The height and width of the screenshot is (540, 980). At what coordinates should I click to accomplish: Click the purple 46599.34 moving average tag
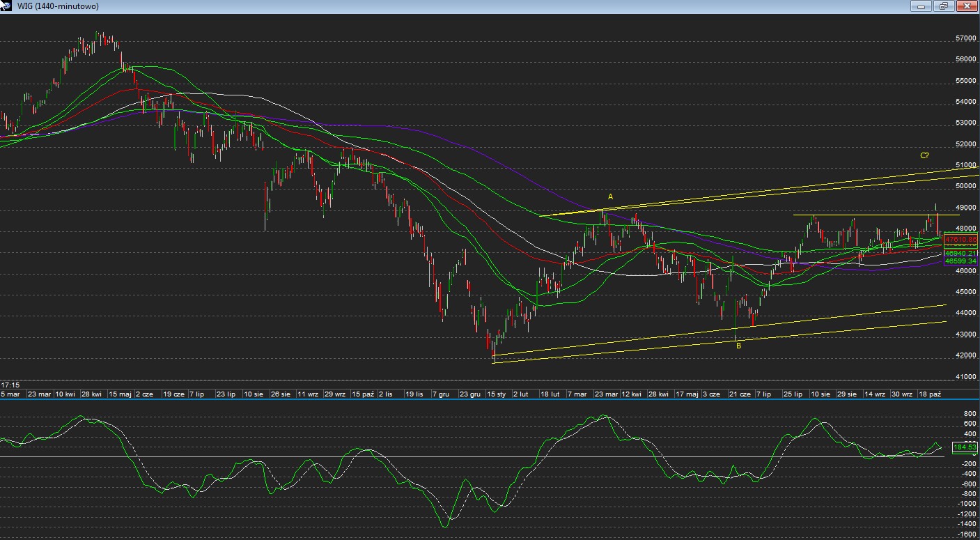point(961,261)
